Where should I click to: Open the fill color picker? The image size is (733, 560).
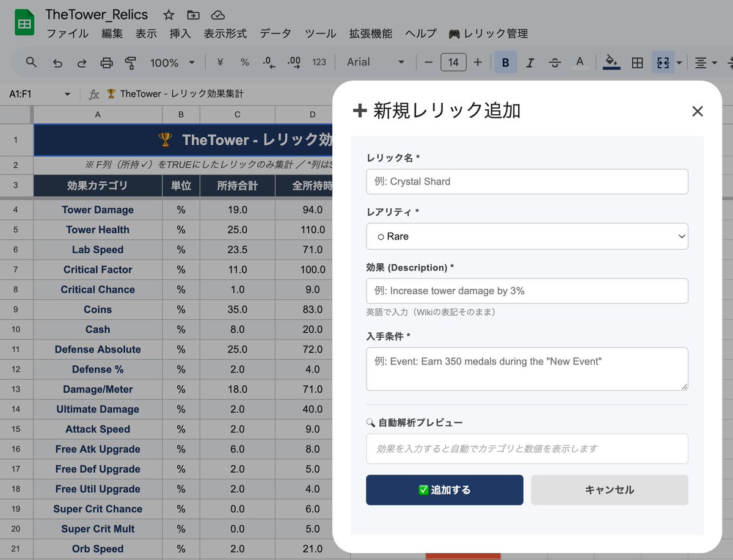coord(611,62)
